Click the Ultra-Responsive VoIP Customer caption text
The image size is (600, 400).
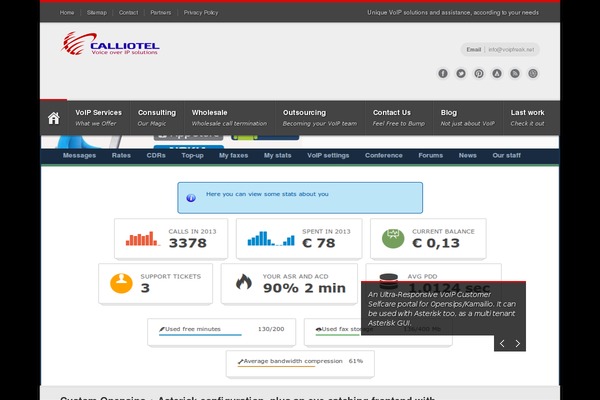coord(442,309)
